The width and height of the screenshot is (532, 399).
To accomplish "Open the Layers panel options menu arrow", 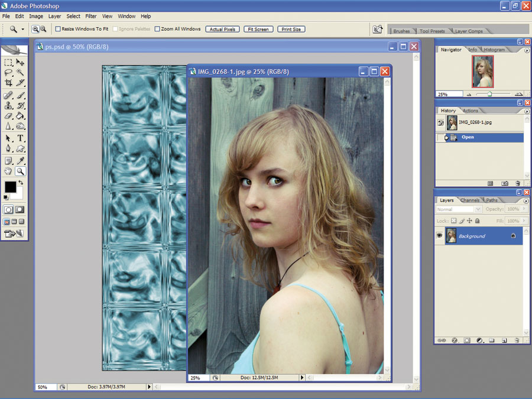I will [x=526, y=201].
